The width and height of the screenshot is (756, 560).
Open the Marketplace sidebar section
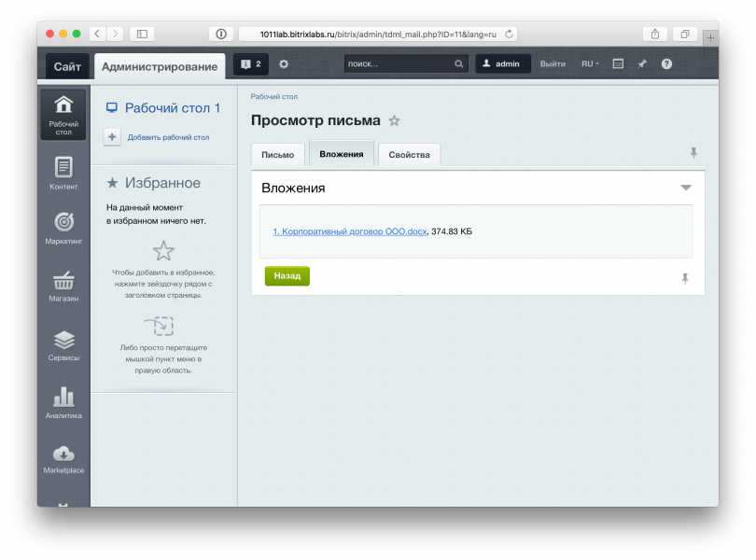coord(63,458)
